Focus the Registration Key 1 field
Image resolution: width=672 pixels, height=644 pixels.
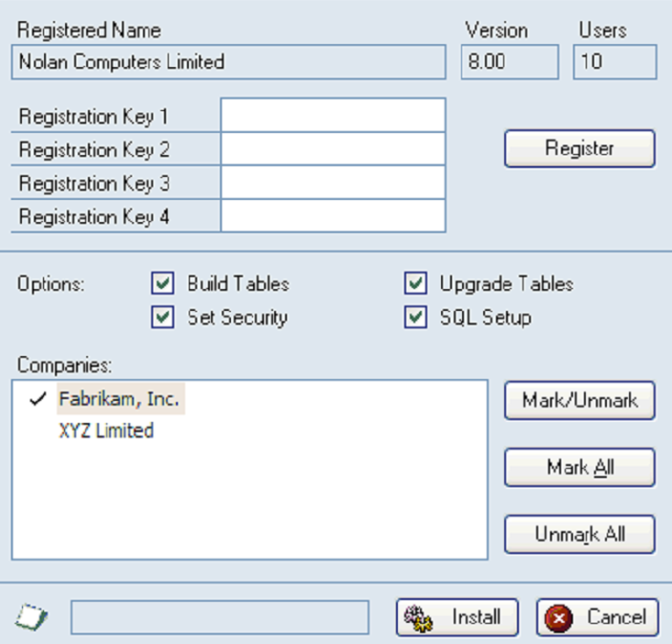point(333,117)
